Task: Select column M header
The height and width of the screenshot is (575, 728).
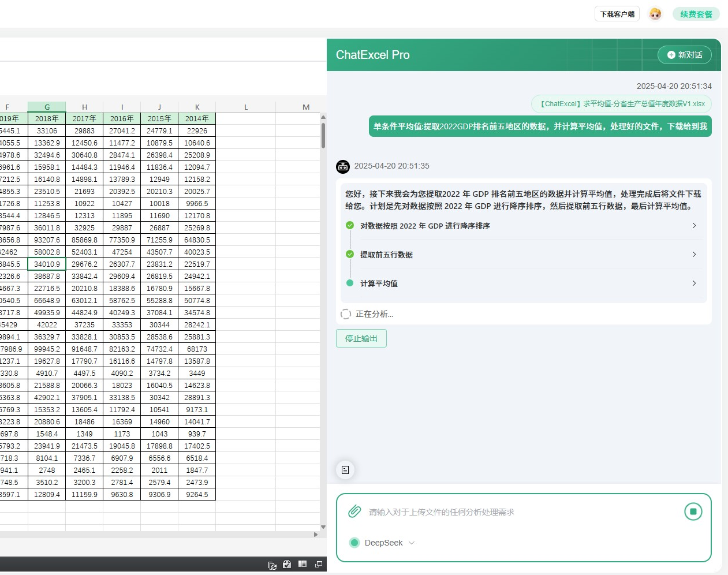Action: pyautogui.click(x=306, y=107)
